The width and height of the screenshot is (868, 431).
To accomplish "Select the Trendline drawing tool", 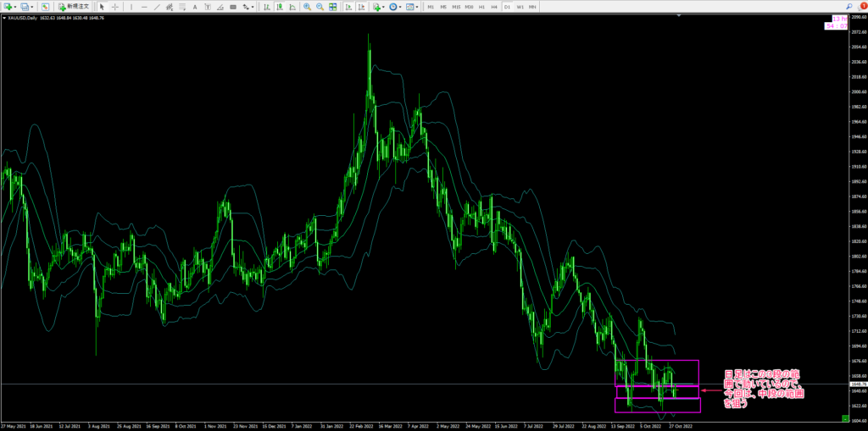I will (x=157, y=7).
